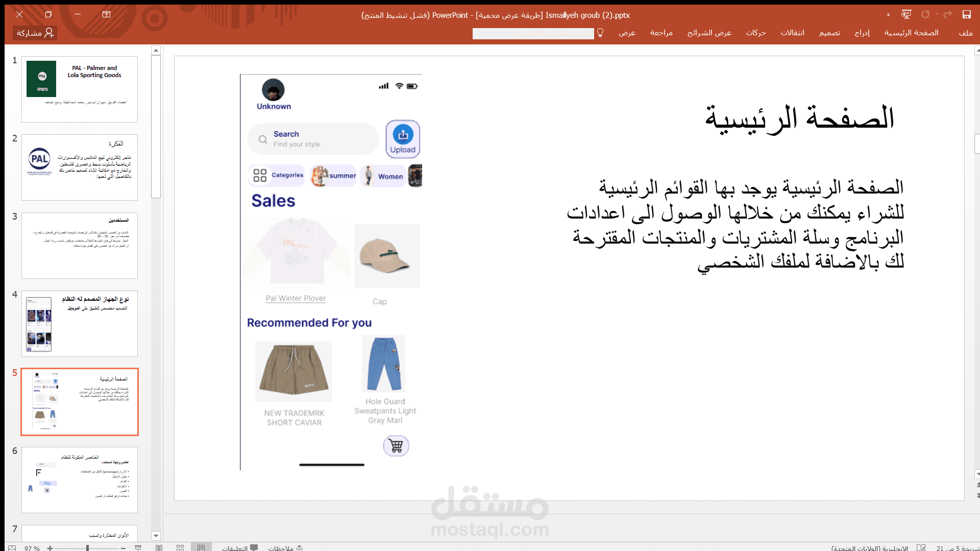Click Recommended For you heading
This screenshot has height=551, width=980.
coord(309,323)
